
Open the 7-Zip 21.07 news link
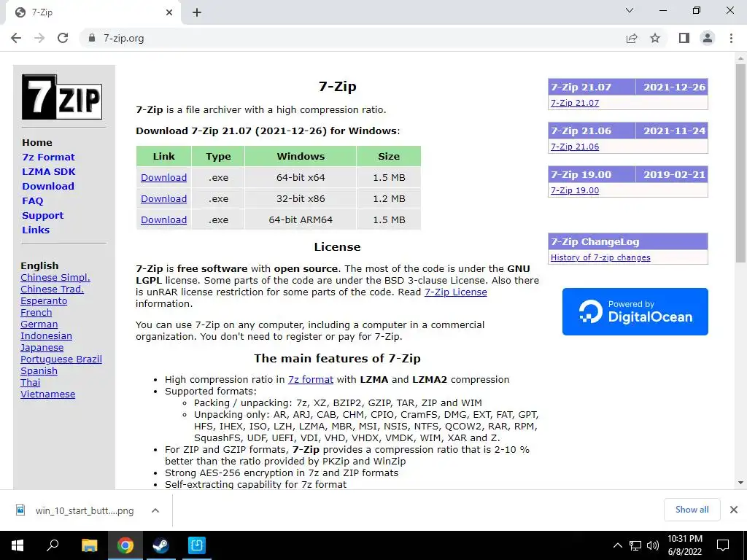click(575, 103)
